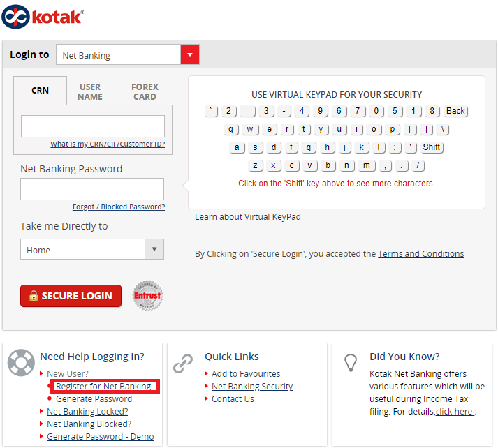The width and height of the screenshot is (498, 448).
Task: Tap the g key on virtual keypad
Action: [x=309, y=147]
